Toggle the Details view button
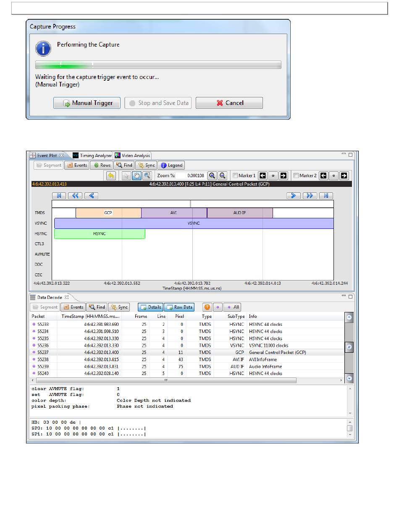 (150, 307)
